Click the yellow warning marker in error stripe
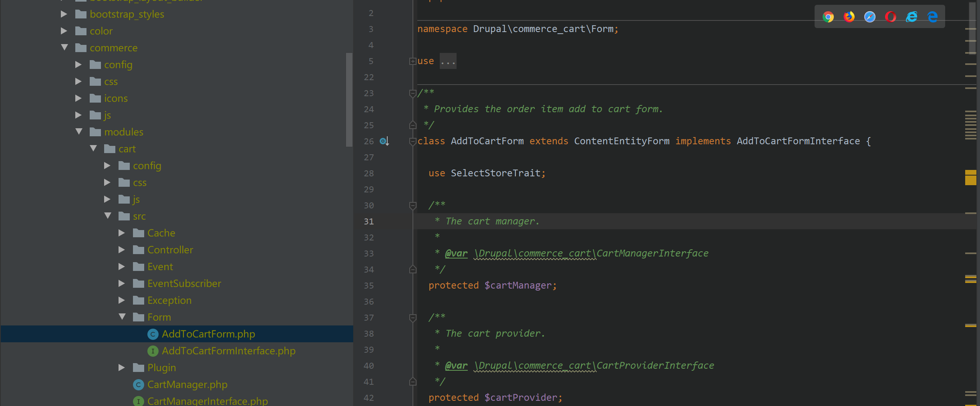Image resolution: width=980 pixels, height=406 pixels. pyautogui.click(x=970, y=178)
